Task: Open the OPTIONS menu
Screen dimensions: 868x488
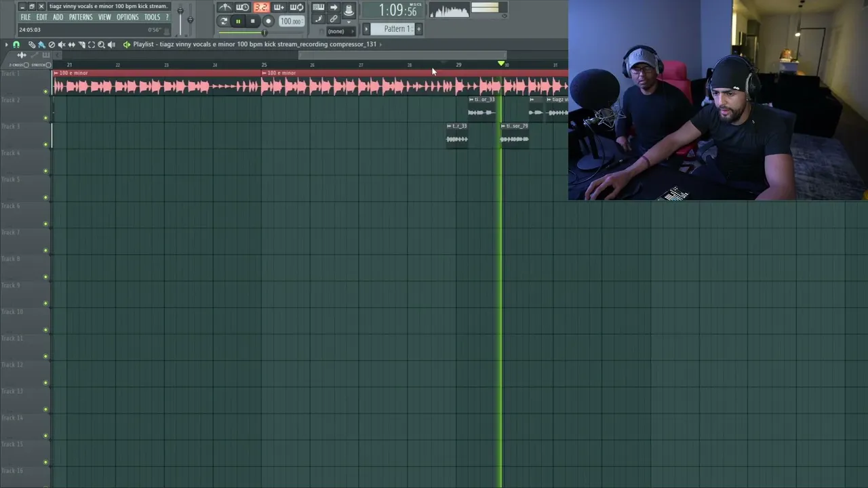Action: tap(127, 18)
